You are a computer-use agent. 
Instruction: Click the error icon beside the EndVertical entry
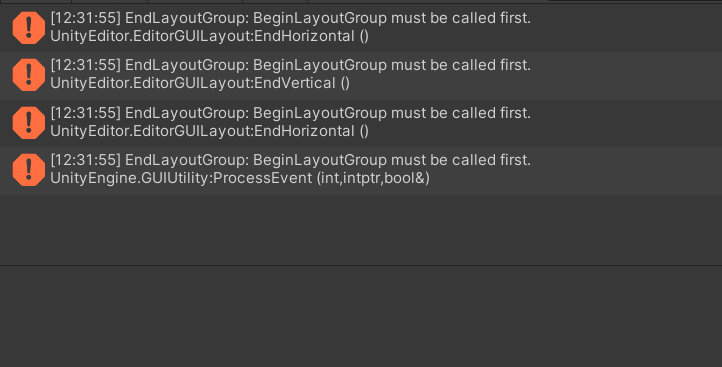tap(29, 75)
